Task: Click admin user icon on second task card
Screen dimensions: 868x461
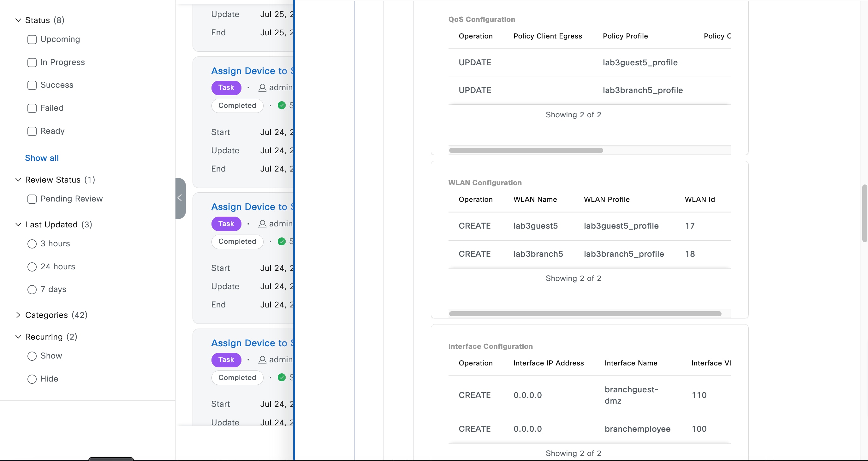Action: [262, 224]
